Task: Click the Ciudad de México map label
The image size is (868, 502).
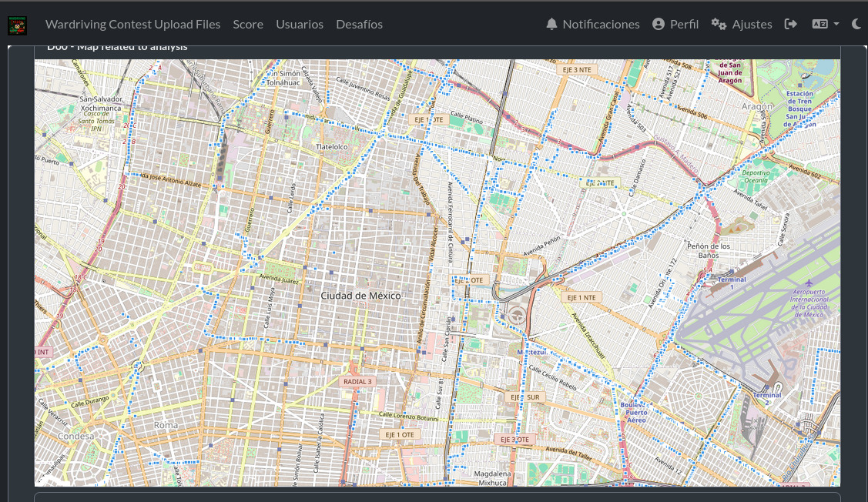Action: pos(360,296)
